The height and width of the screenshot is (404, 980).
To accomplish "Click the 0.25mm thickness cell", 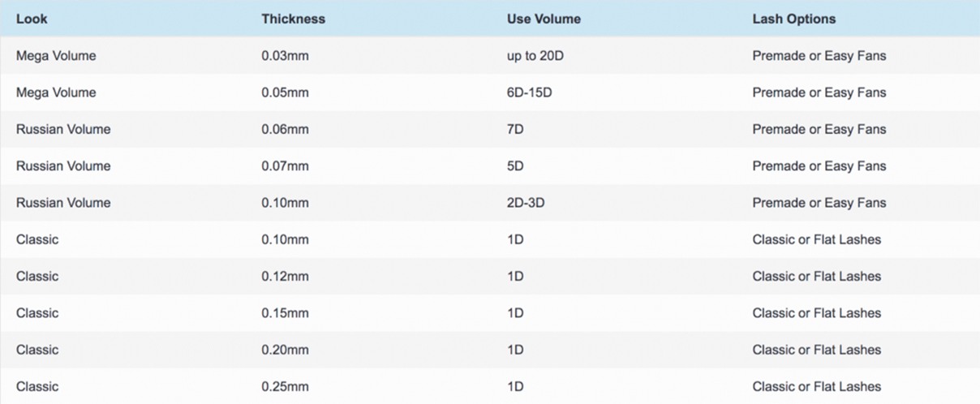I will click(285, 387).
